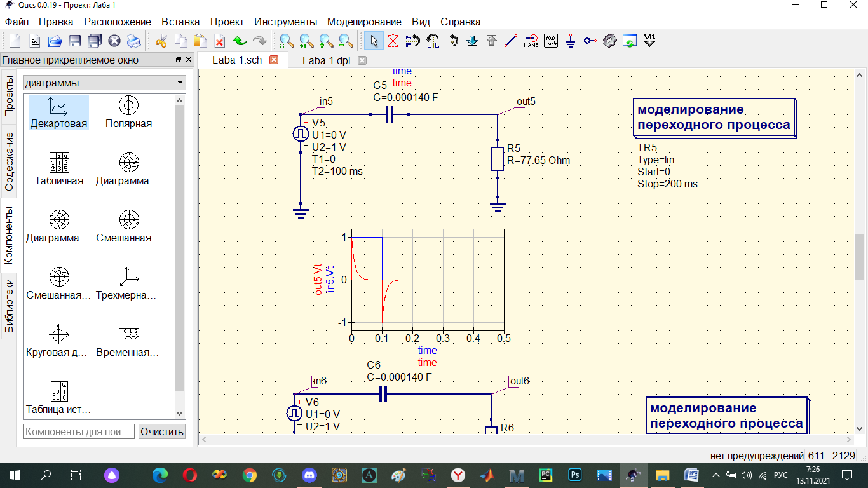Create a new schematic document
868x488 pixels.
click(14, 41)
